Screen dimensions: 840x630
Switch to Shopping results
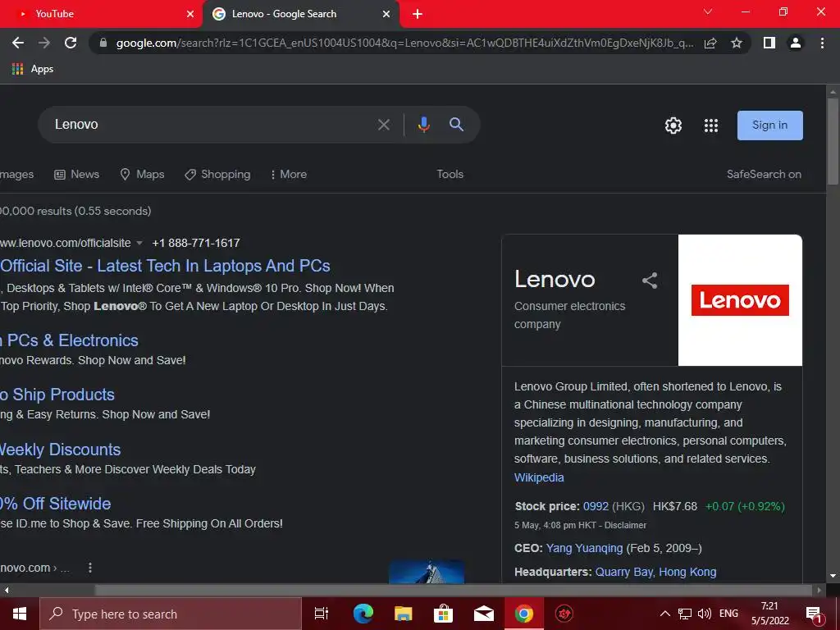coord(217,174)
